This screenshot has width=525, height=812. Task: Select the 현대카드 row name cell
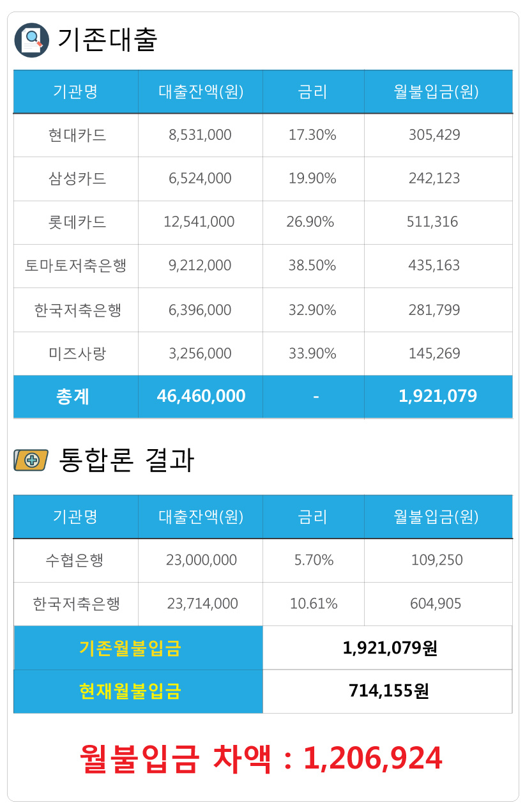pos(76,135)
